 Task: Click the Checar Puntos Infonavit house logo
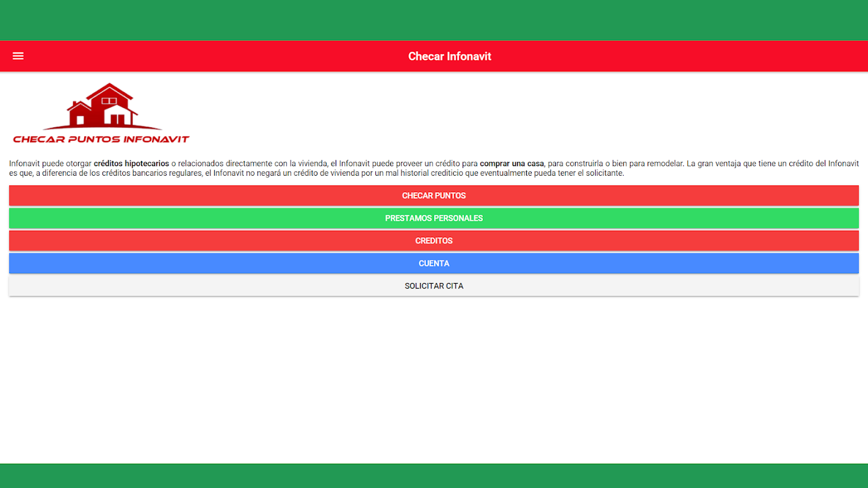pos(101,113)
